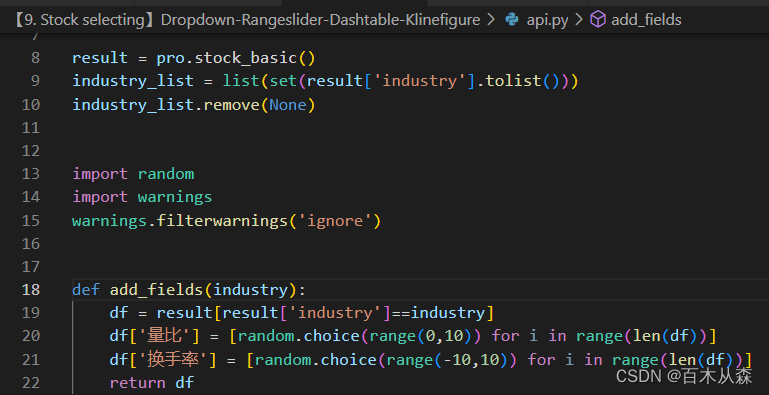
Task: Select line number 9 in the gutter
Action: [35, 80]
